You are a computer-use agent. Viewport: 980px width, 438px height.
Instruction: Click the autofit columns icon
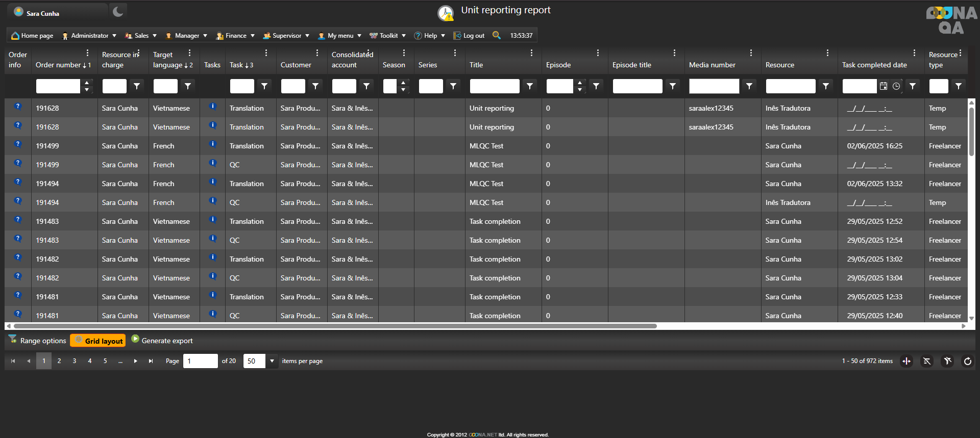point(906,361)
